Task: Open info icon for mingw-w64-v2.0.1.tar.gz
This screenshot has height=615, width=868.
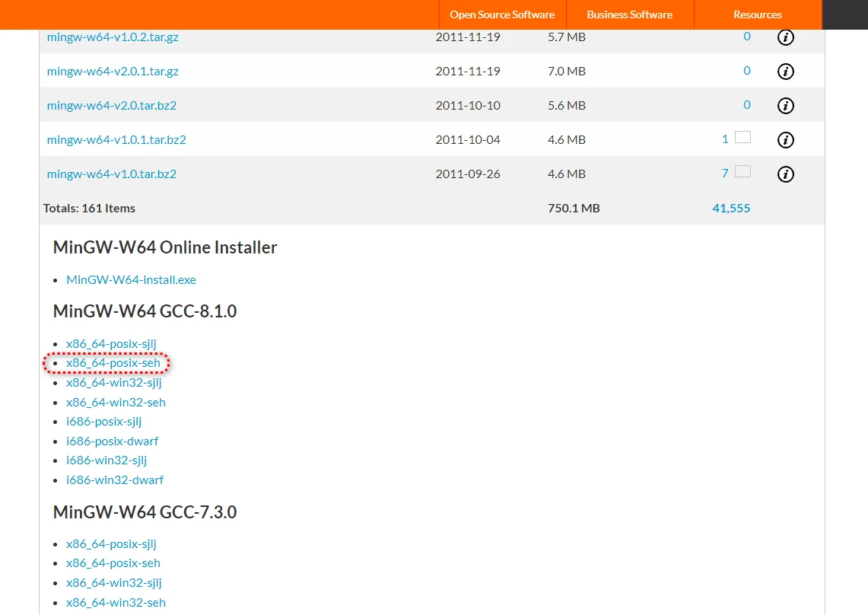Action: pos(786,72)
